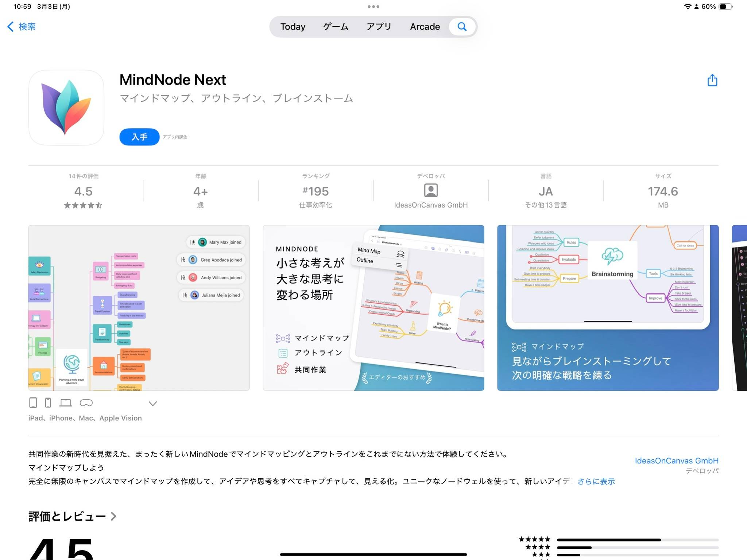Open the 評価とレビュー section

tap(72, 516)
